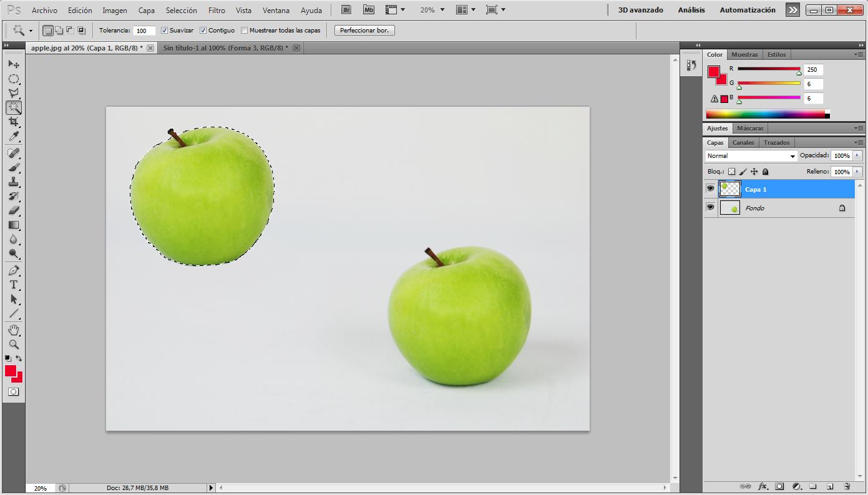
Task: Disable the Contiguo checkbox
Action: [203, 29]
